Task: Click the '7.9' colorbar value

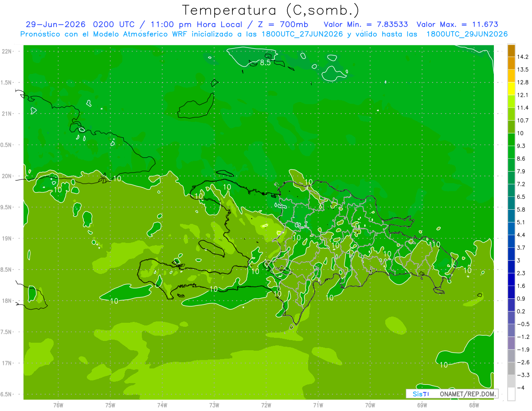Action: pos(521,172)
